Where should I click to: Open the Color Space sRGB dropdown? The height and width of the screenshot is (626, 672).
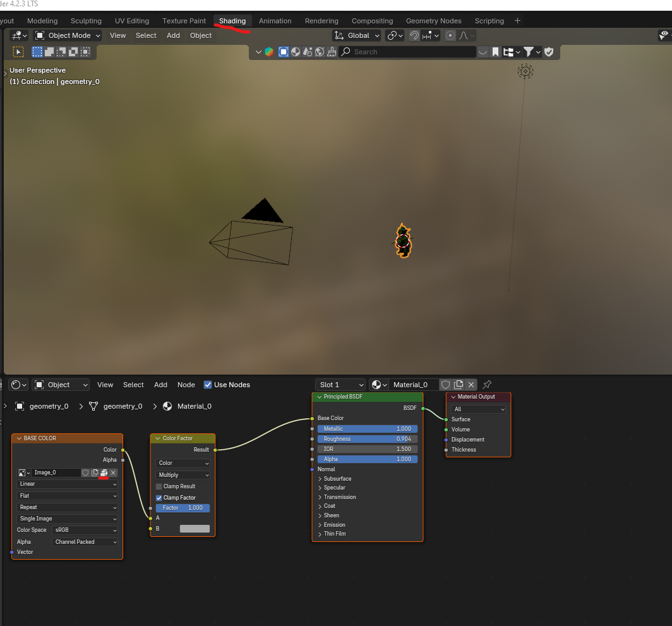(x=85, y=530)
